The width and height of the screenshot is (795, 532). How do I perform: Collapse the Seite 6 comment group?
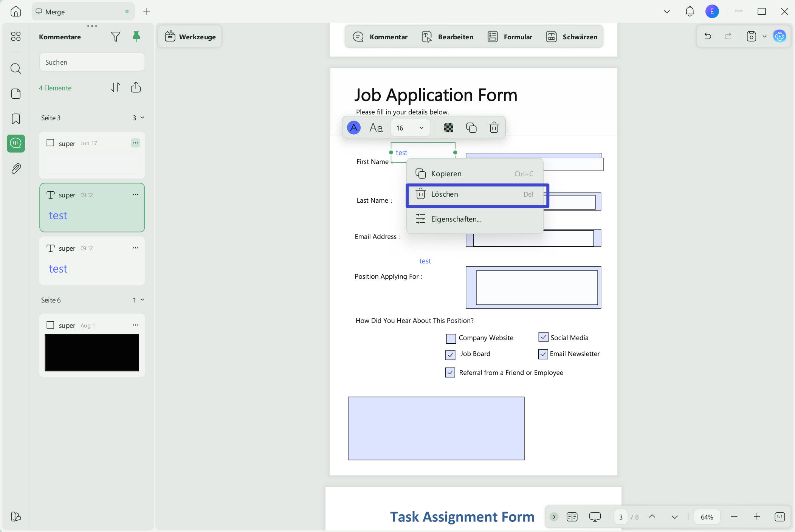tap(142, 300)
